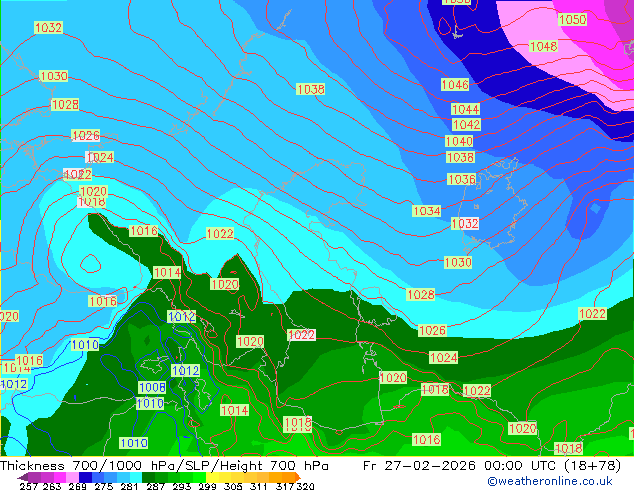The image size is (634, 490).
Task: Click legend value 305
Action: tap(233, 486)
